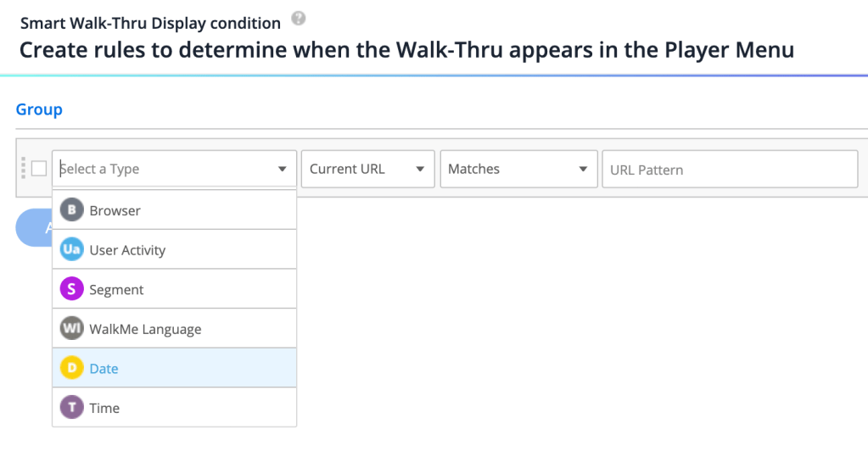
Task: Click the purple Time icon
Action: coord(72,408)
